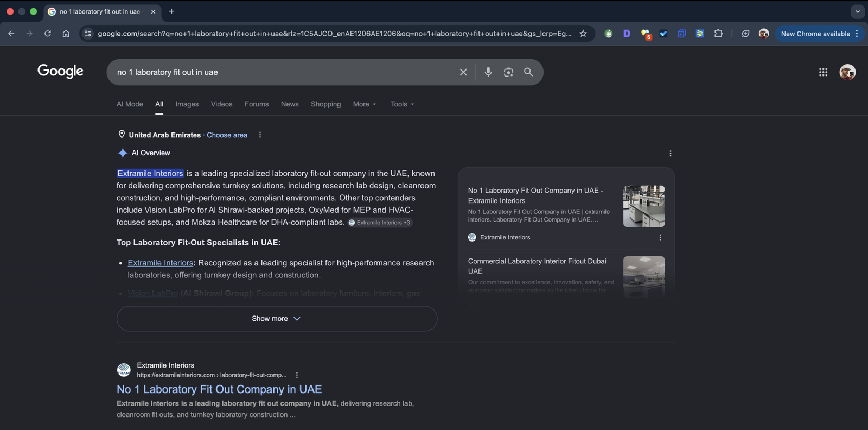Start voice search with the microphone
This screenshot has width=868, height=430.
(x=488, y=72)
